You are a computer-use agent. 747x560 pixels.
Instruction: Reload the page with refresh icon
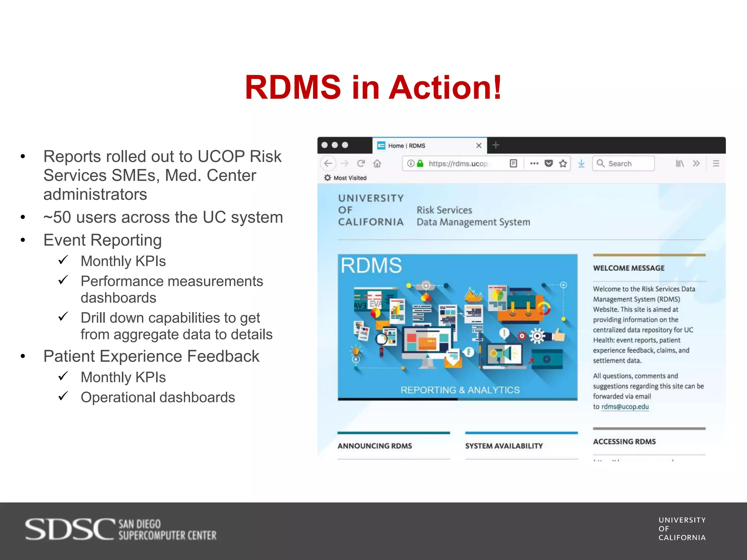(361, 163)
